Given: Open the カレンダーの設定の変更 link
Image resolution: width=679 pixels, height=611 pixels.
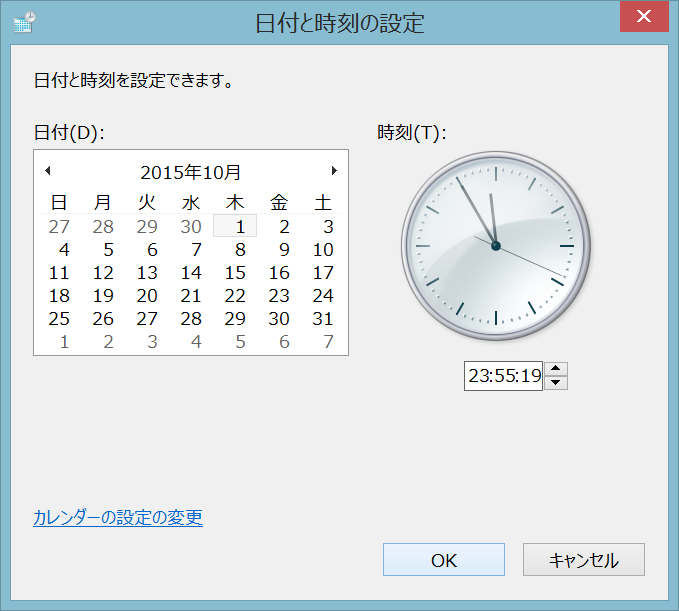Looking at the screenshot, I should pos(118,518).
